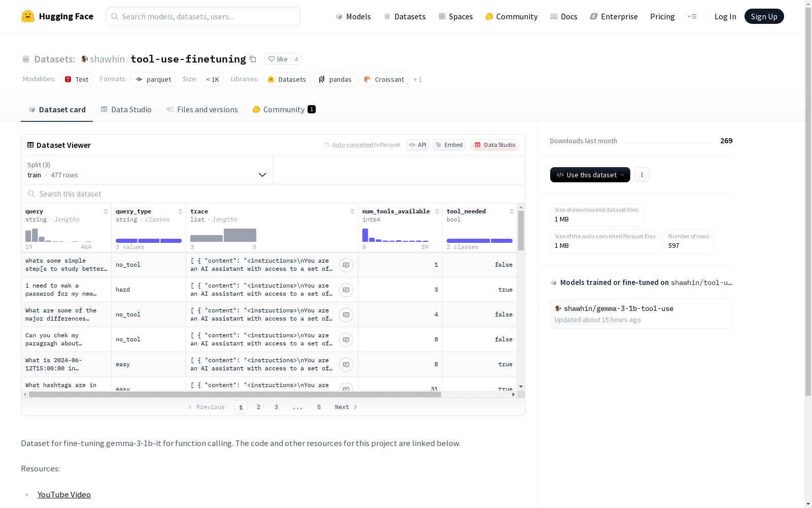The image size is (812, 508).
Task: Sort by the trace column sort icon
Action: [352, 211]
